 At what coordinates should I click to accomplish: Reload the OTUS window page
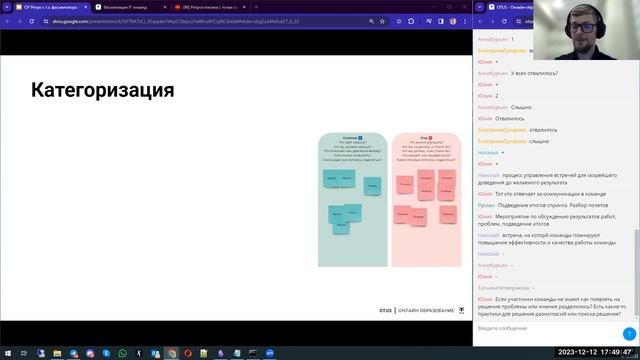(504, 21)
